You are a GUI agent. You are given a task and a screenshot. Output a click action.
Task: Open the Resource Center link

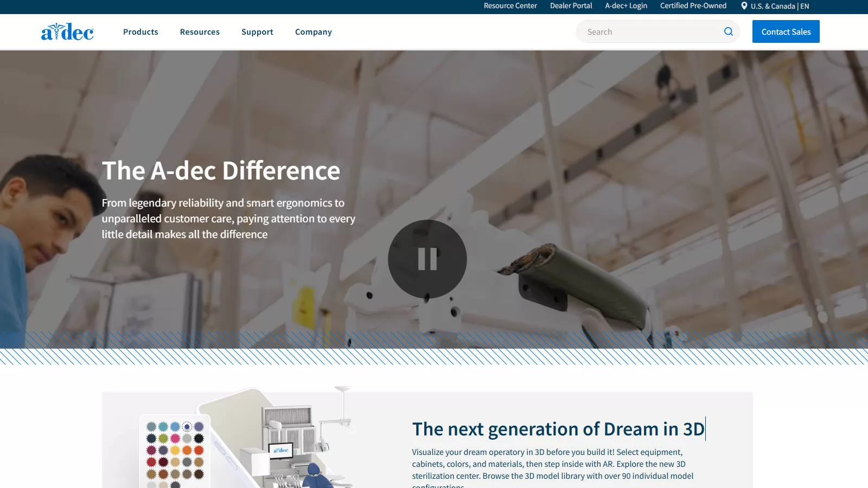click(x=510, y=6)
